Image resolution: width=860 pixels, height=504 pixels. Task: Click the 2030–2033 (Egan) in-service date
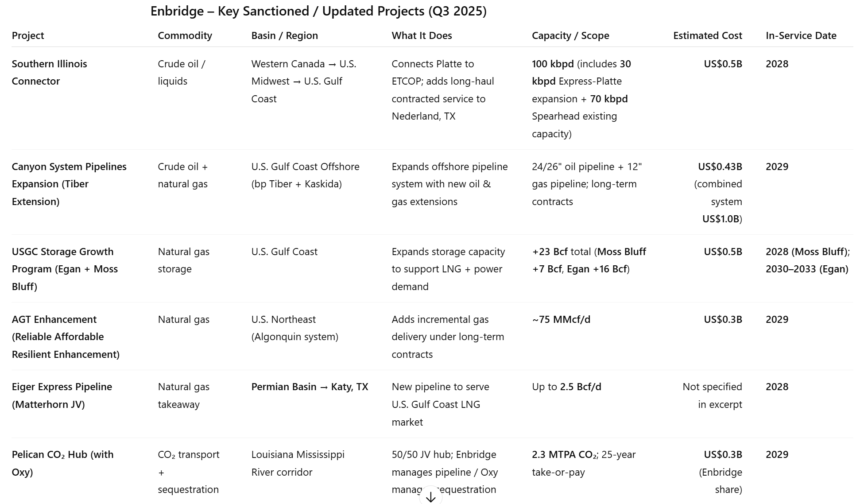click(807, 269)
